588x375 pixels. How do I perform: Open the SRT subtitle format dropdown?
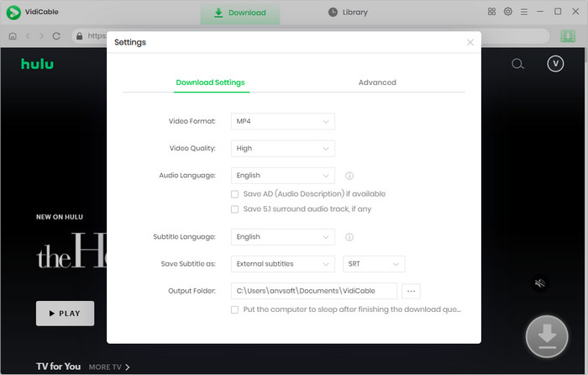tap(374, 264)
